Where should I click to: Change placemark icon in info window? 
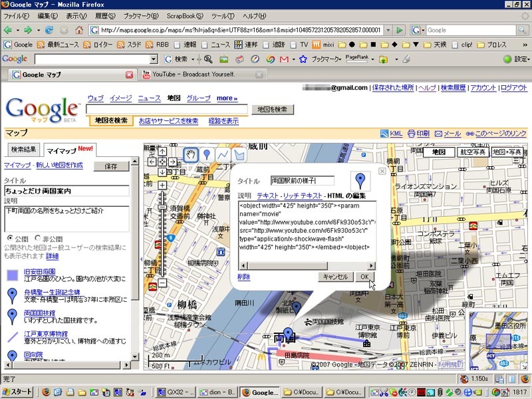(x=360, y=180)
